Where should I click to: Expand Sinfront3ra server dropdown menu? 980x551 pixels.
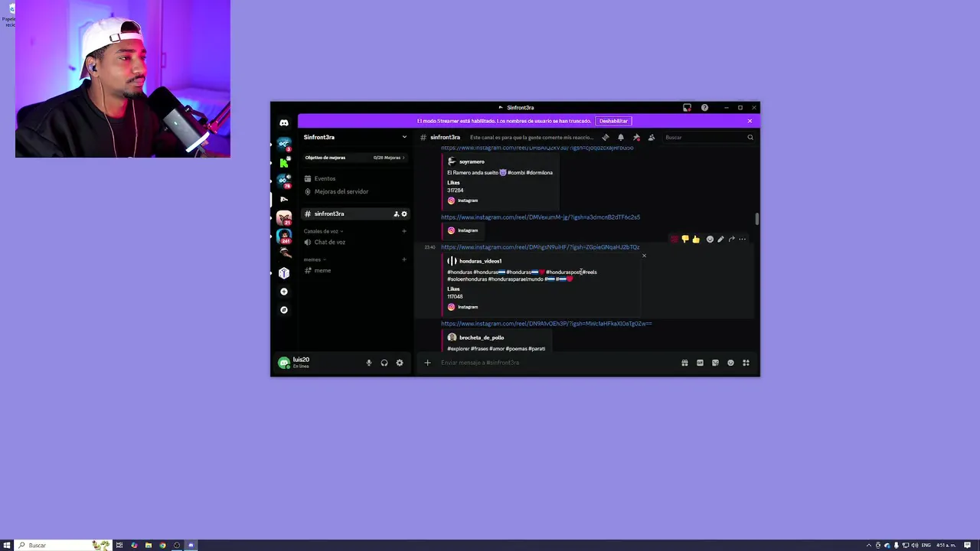404,138
